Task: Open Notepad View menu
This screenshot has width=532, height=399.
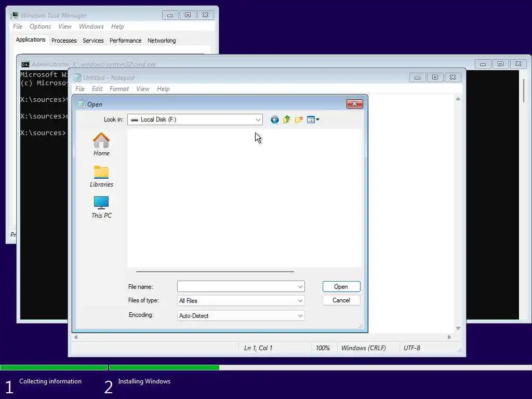Action: pyautogui.click(x=143, y=89)
